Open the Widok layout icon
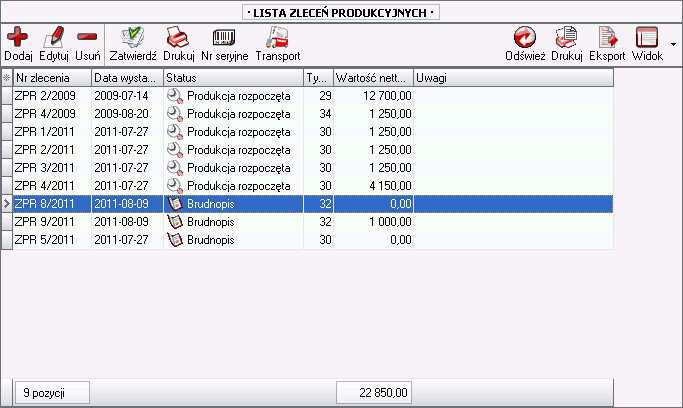The height and width of the screenshot is (408, 683). click(647, 37)
